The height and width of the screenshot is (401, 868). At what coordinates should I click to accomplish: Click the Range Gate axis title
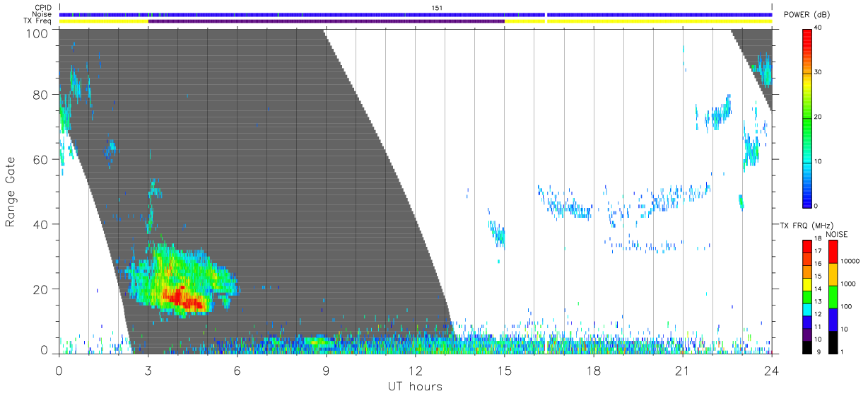(11, 192)
